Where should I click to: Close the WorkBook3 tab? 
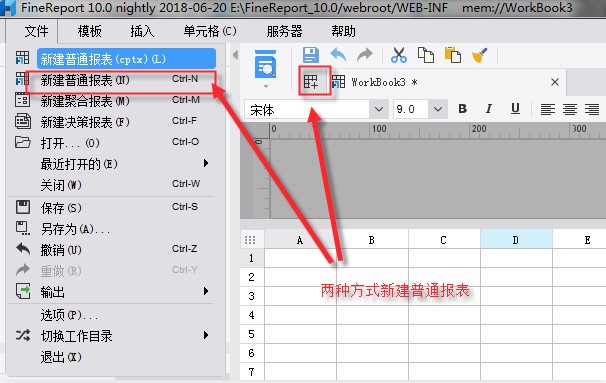[x=555, y=82]
